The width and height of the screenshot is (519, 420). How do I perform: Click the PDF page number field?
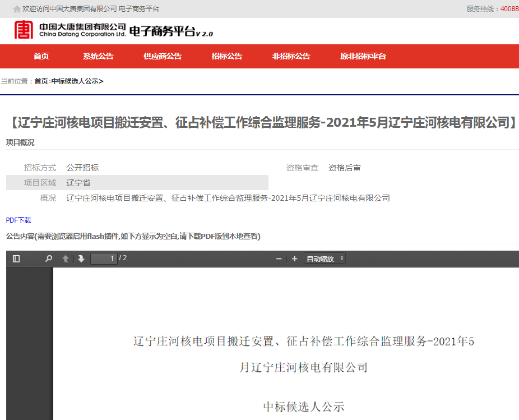(x=104, y=259)
